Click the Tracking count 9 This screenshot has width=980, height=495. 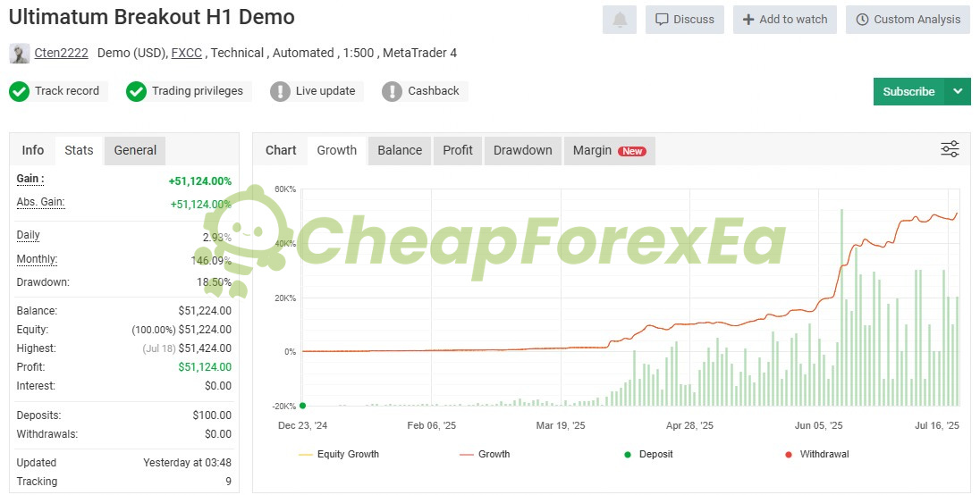(x=228, y=482)
